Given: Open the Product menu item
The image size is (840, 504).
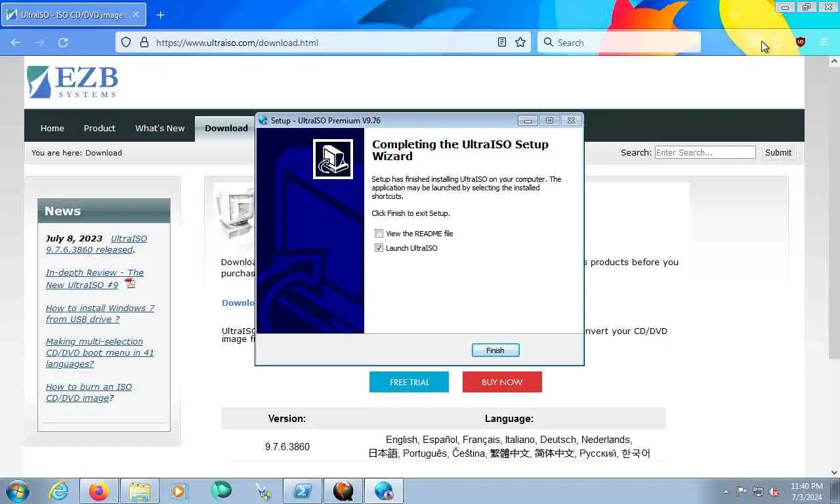Looking at the screenshot, I should click(x=100, y=128).
